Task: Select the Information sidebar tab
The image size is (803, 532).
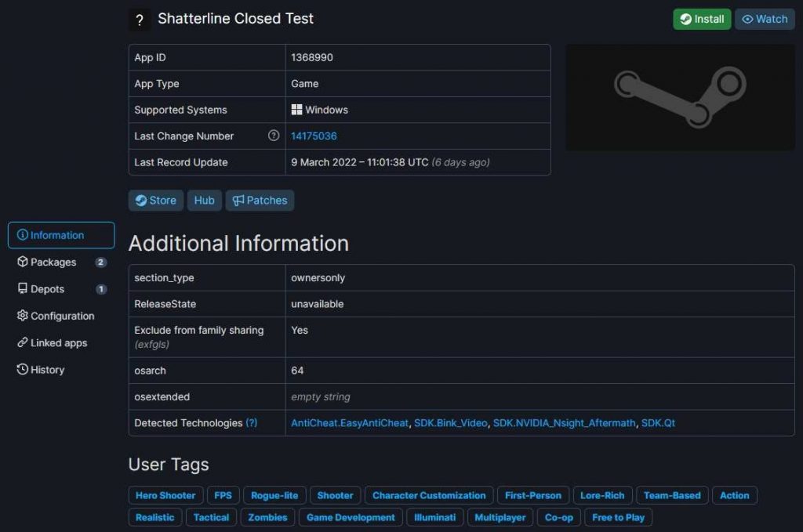Action: 61,235
